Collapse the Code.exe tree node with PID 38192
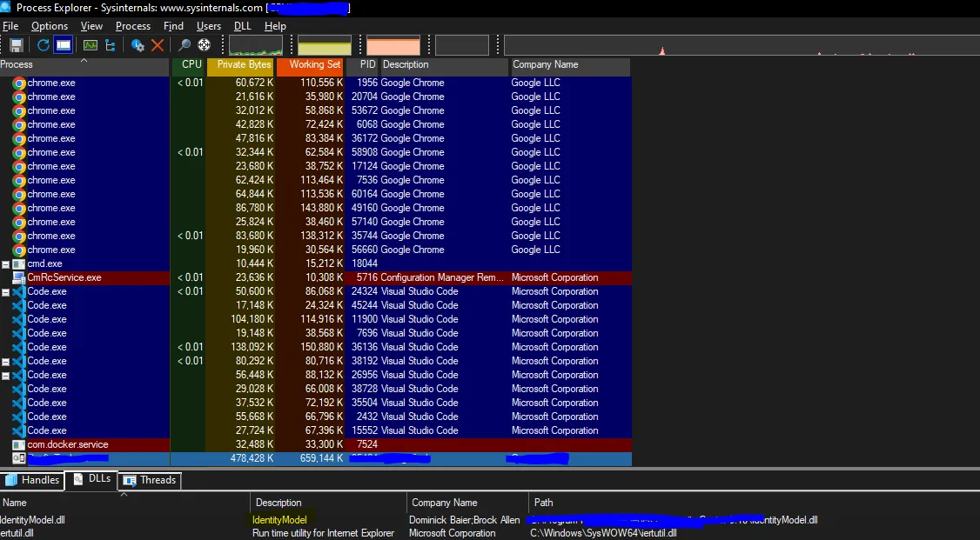Image resolution: width=980 pixels, height=540 pixels. click(5, 362)
